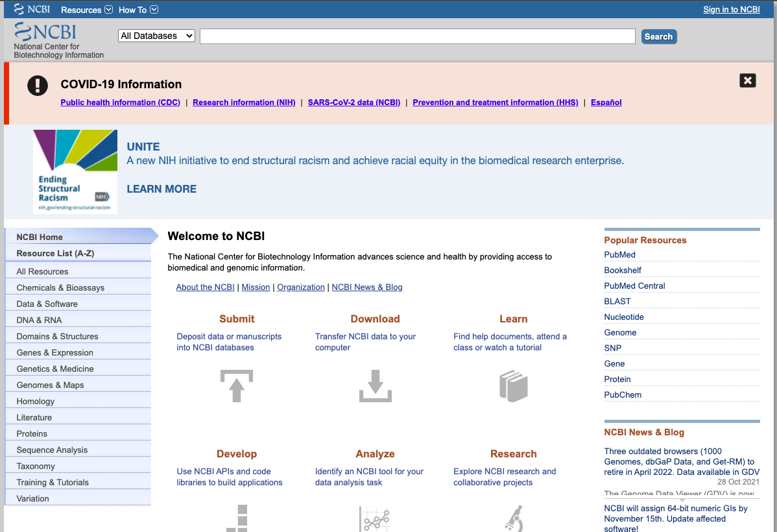Viewport: 777px width, 532px height.
Task: Open Genomes & Maps category
Action: pyautogui.click(x=78, y=385)
